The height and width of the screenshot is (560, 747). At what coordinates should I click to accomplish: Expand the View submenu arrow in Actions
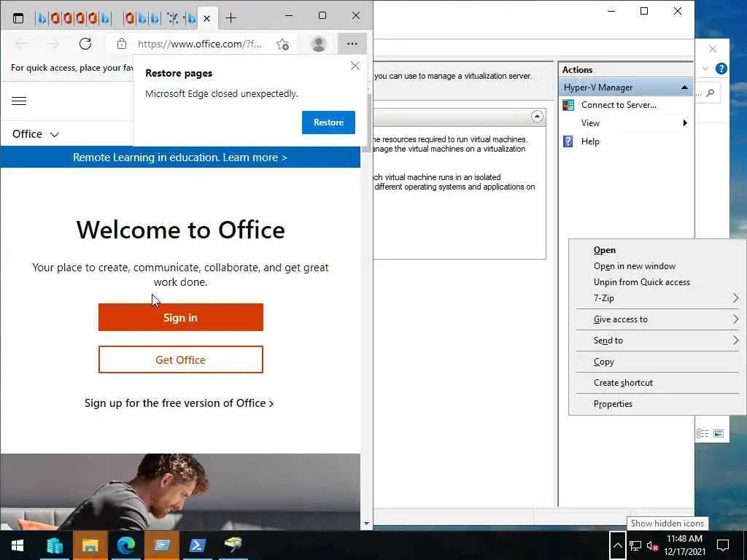pyautogui.click(x=684, y=123)
